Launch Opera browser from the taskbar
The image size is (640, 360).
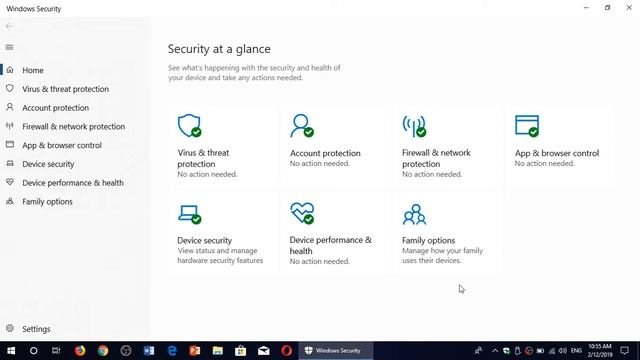click(x=287, y=351)
